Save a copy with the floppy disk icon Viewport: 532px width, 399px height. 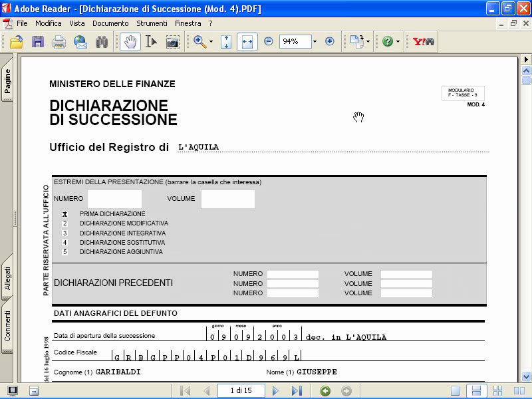[38, 42]
